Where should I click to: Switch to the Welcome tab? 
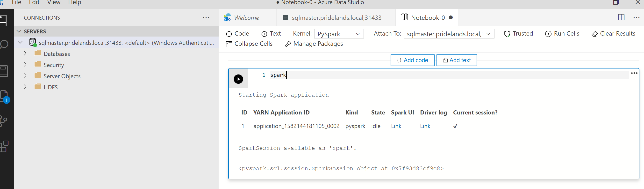click(x=246, y=18)
